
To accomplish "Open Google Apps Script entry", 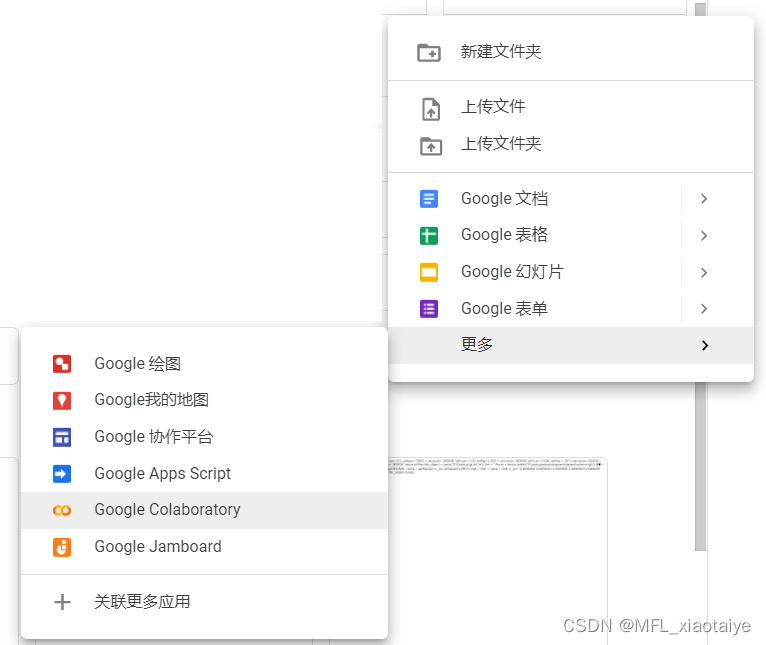I will pos(204,473).
